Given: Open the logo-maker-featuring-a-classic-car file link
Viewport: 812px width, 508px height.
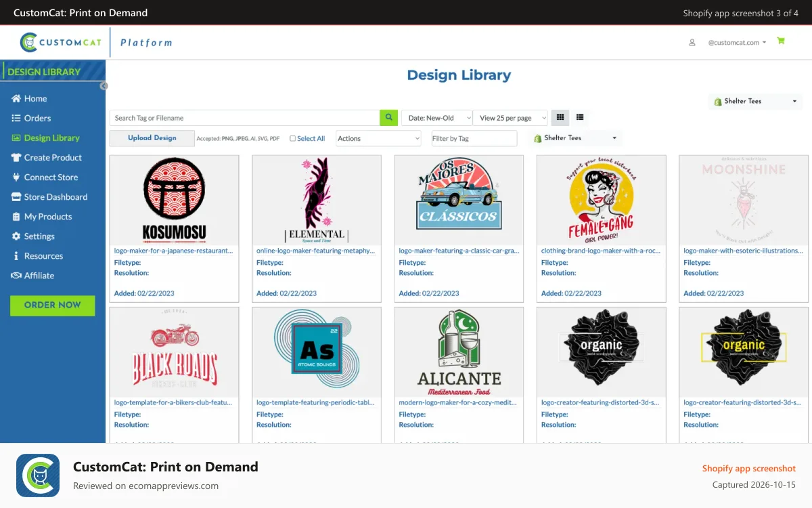Looking at the screenshot, I should pyautogui.click(x=459, y=251).
